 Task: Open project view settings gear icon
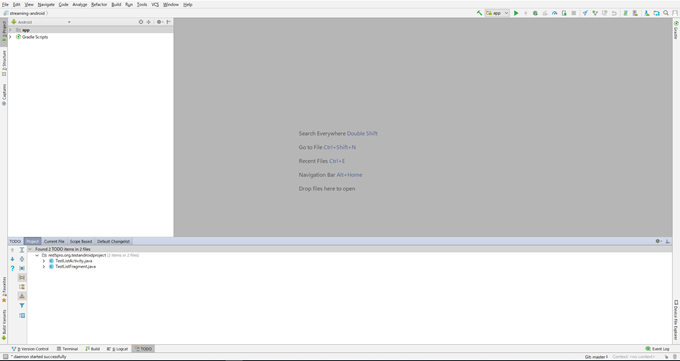coord(159,22)
